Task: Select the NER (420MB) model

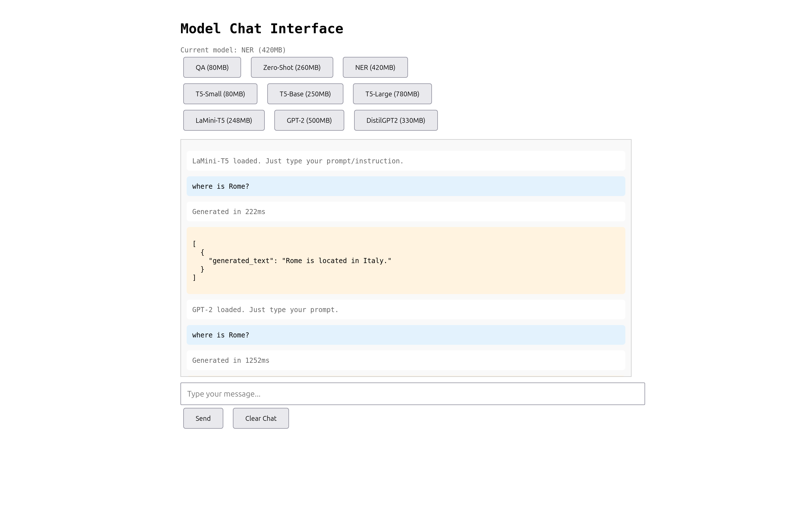Action: tap(375, 67)
